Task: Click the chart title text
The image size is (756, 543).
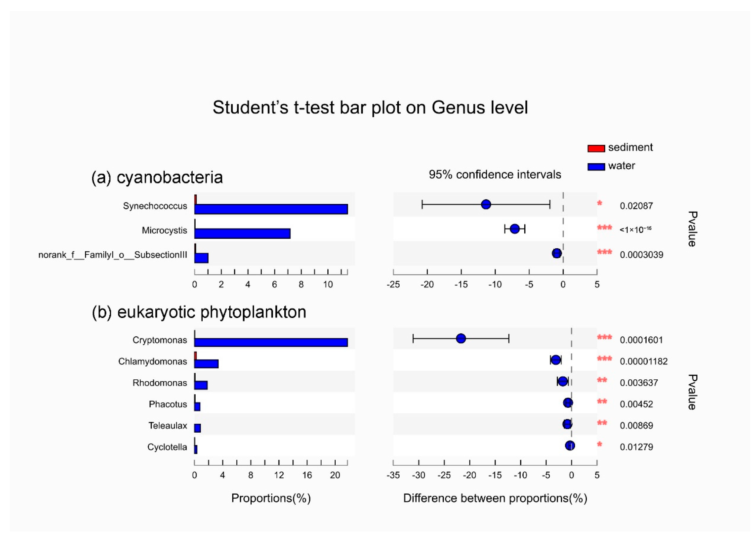Action: [x=370, y=107]
